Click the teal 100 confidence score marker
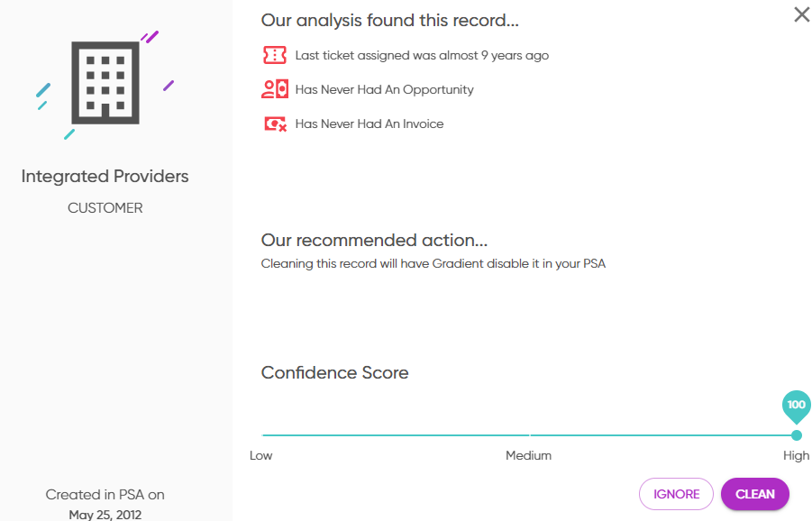The image size is (812, 521). click(797, 406)
